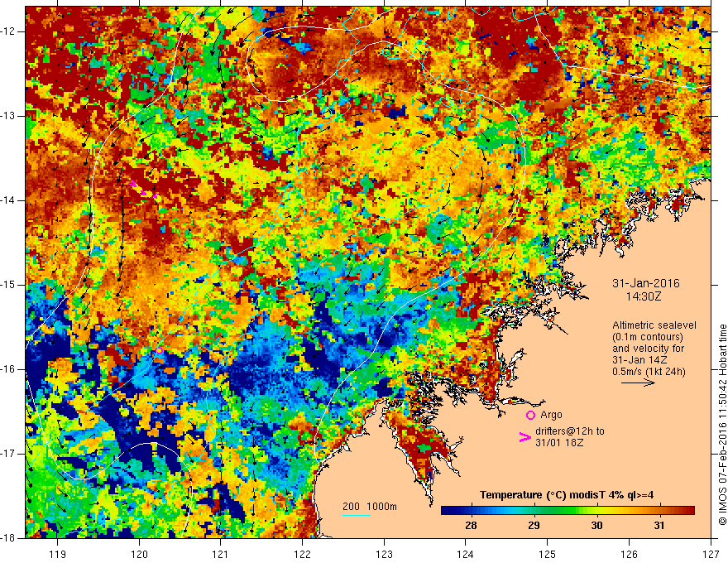Click the 0.5m/s velocity scale arrow
The height and width of the screenshot is (563, 728).
tap(638, 383)
